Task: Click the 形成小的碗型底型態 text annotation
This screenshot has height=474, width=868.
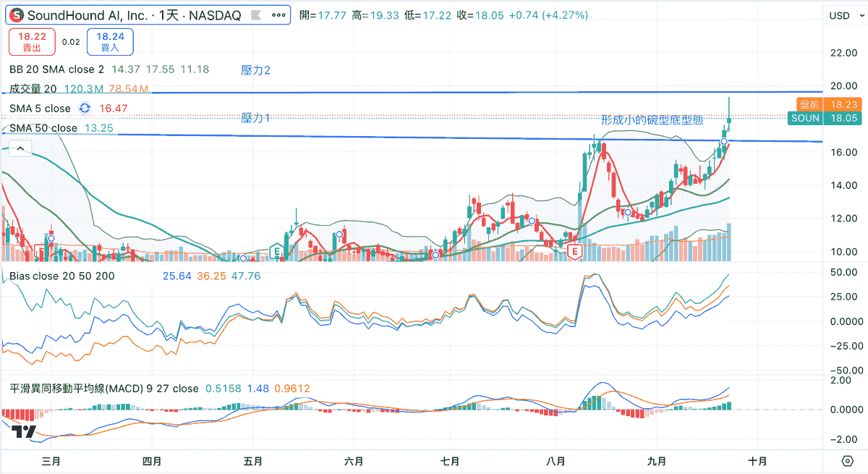Action: click(x=652, y=120)
